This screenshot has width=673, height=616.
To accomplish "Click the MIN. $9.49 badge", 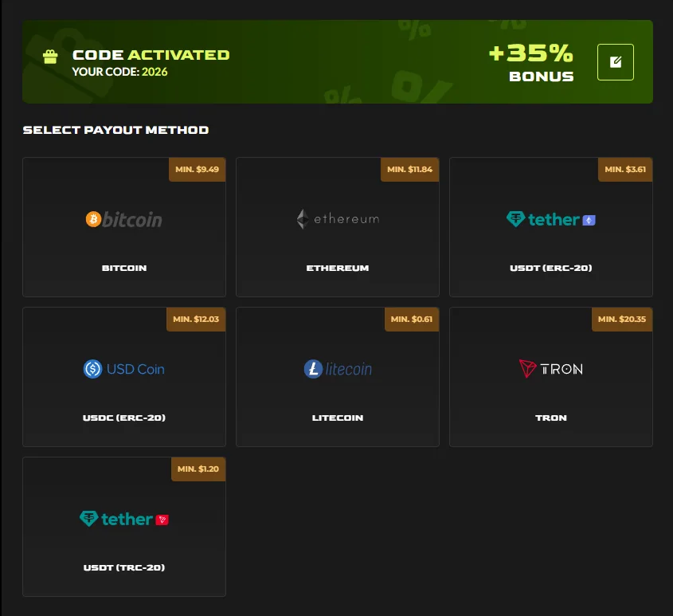I will 197,169.
